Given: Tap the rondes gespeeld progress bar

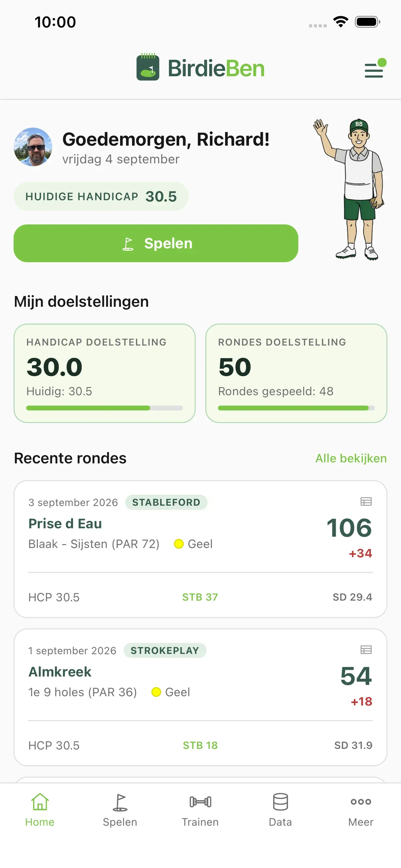Looking at the screenshot, I should [296, 408].
